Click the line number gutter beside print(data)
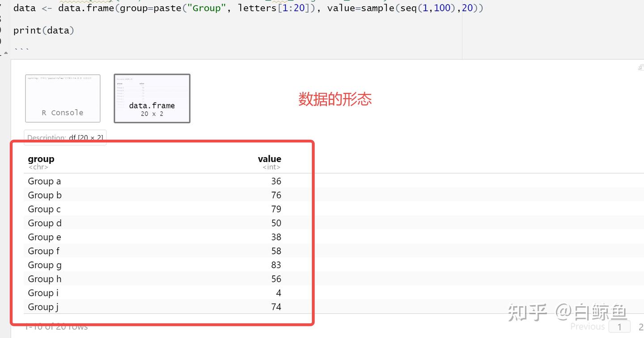Screen dimensions: 644x338 tap(4, 30)
